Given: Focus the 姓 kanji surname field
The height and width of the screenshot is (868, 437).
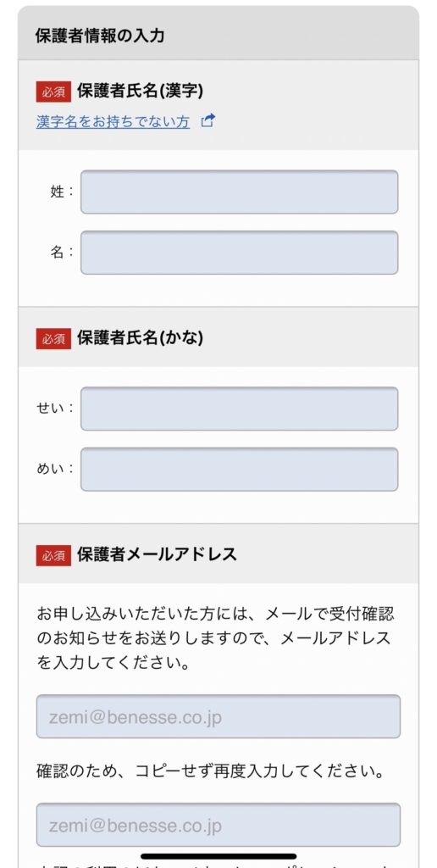Looking at the screenshot, I should point(240,192).
